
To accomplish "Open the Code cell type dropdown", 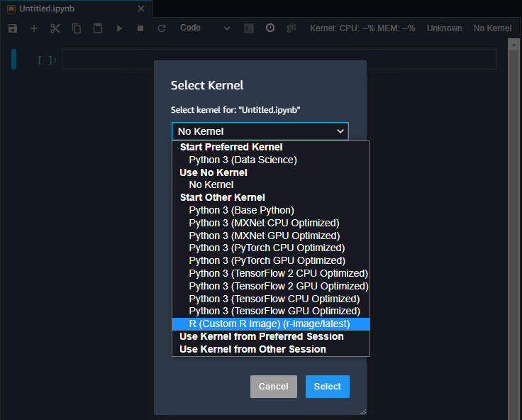I will coord(205,28).
